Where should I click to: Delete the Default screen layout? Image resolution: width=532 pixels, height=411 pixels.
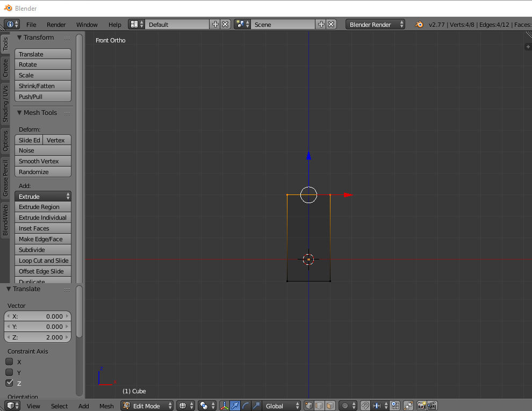[x=225, y=24]
